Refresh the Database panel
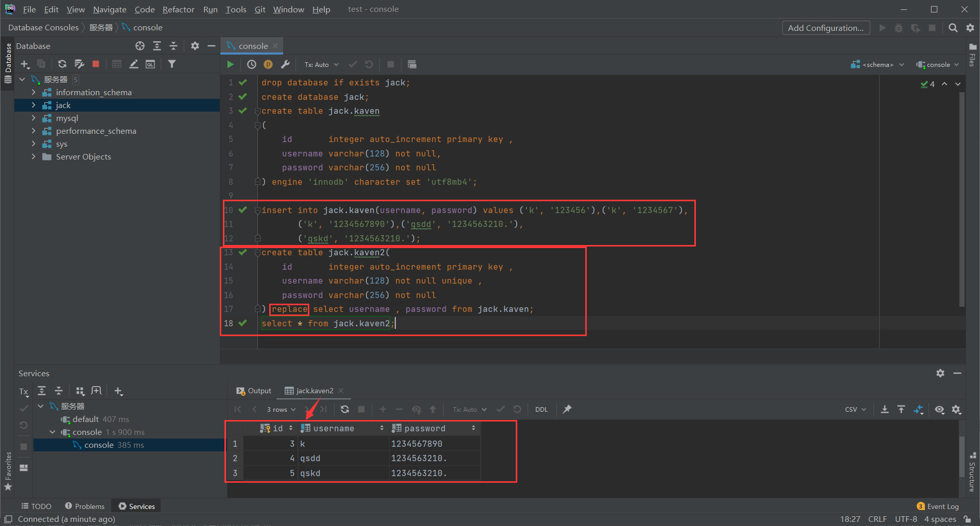The image size is (980, 526). pyautogui.click(x=62, y=64)
